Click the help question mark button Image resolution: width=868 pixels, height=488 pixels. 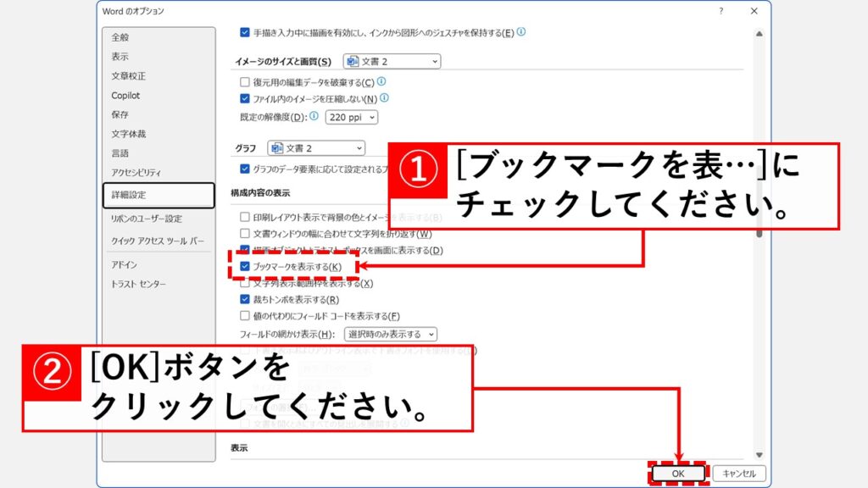721,11
